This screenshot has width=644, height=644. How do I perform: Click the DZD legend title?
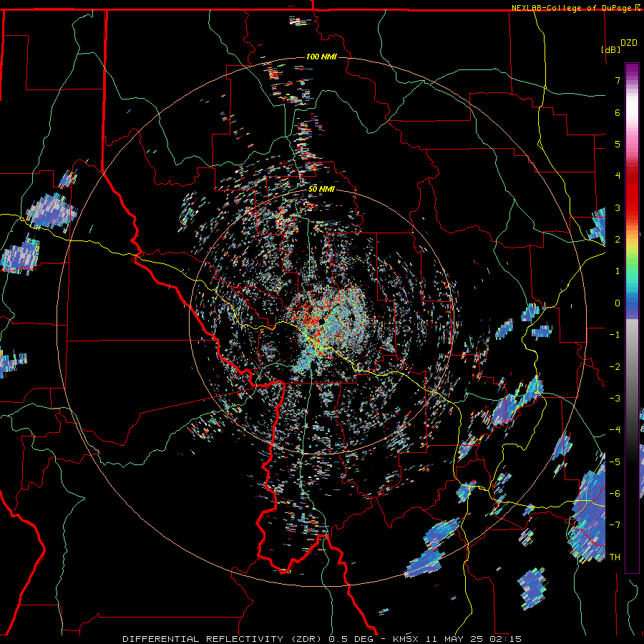click(628, 43)
